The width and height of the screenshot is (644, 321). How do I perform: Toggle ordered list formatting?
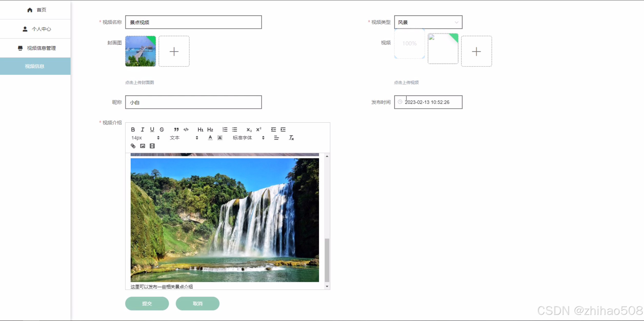click(225, 130)
